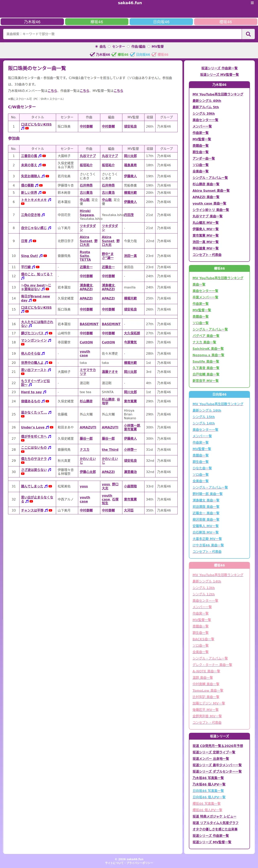Toggle the 乃木坂46 filter checkbox
The width and height of the screenshot is (258, 868).
pos(92,55)
